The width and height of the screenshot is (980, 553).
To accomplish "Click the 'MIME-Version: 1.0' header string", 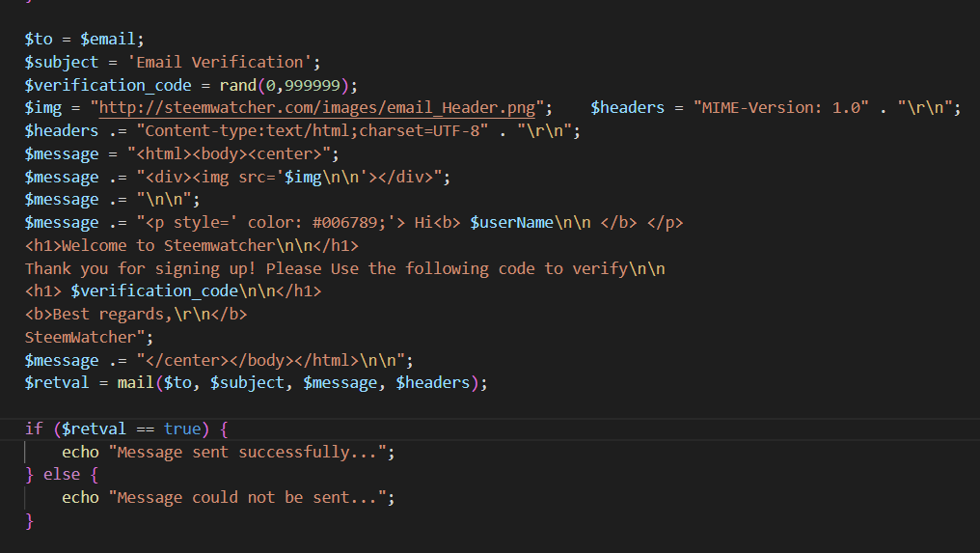I will pyautogui.click(x=780, y=107).
